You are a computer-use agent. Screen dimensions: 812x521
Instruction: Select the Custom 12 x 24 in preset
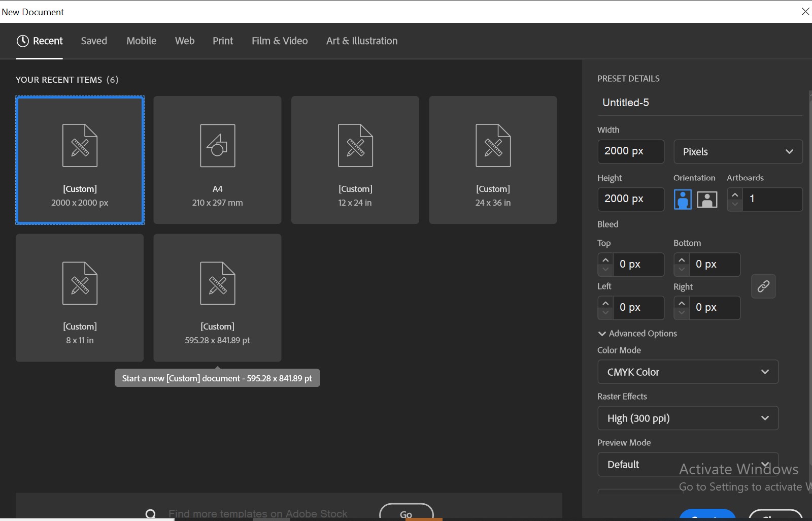point(355,160)
